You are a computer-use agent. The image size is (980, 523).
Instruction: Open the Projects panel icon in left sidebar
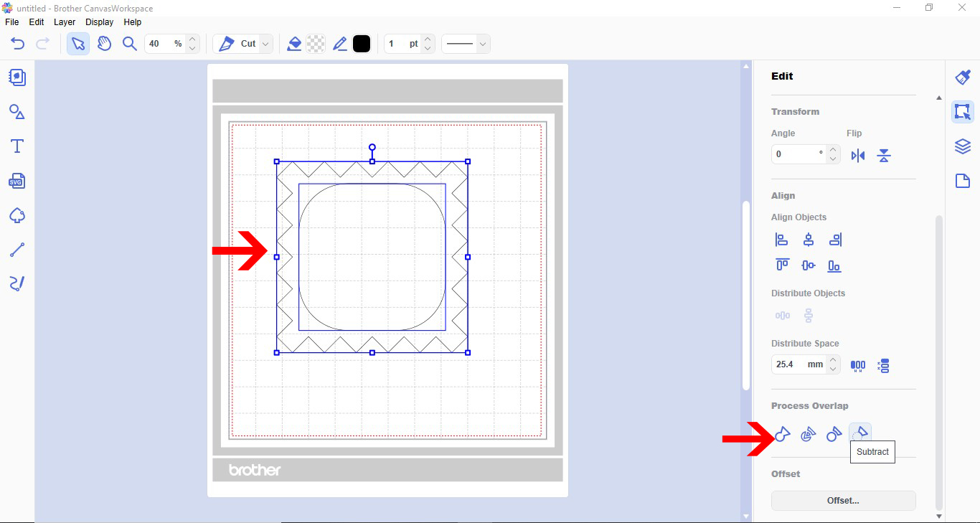click(x=17, y=77)
